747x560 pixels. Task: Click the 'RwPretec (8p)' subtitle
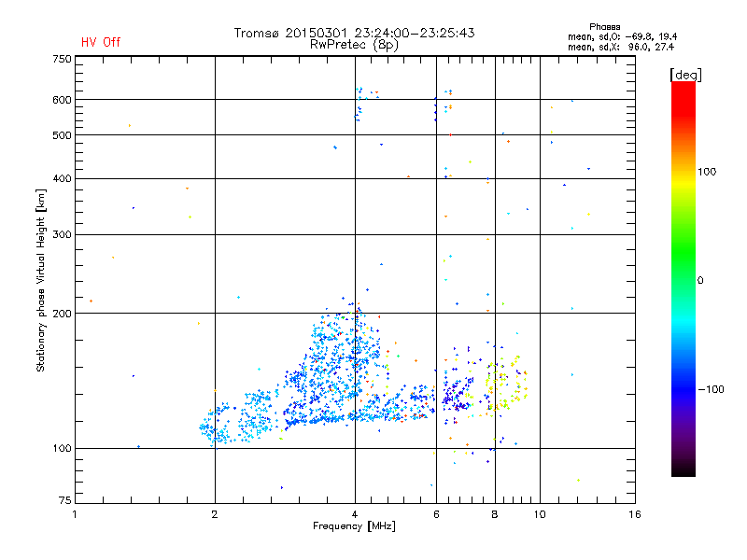click(354, 45)
